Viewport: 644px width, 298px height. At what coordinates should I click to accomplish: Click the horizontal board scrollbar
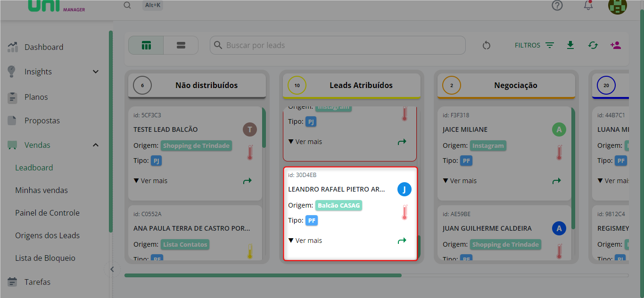pyautogui.click(x=263, y=275)
